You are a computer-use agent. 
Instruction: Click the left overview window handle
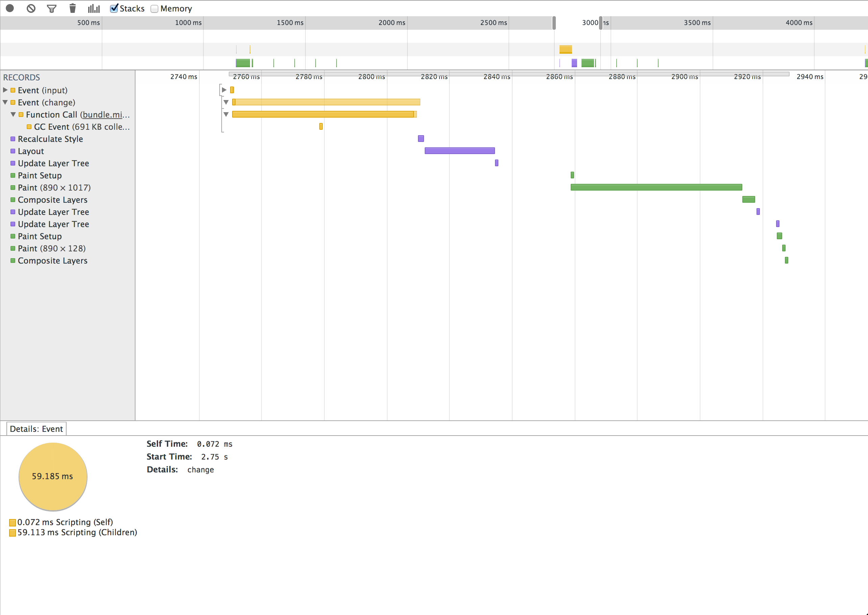pos(554,23)
